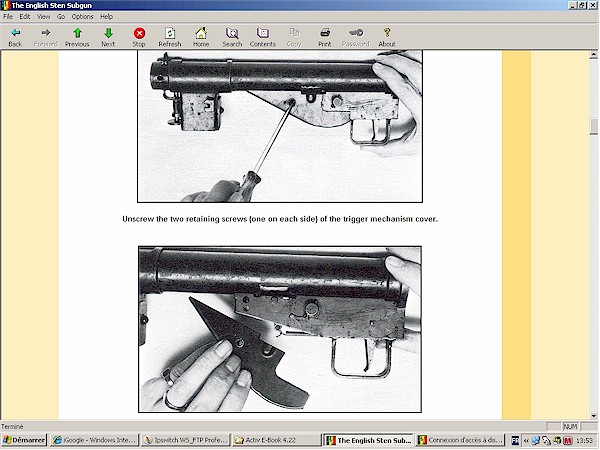Click the scrollbar down arrow
The height and width of the screenshot is (450, 600).
pos(593,416)
